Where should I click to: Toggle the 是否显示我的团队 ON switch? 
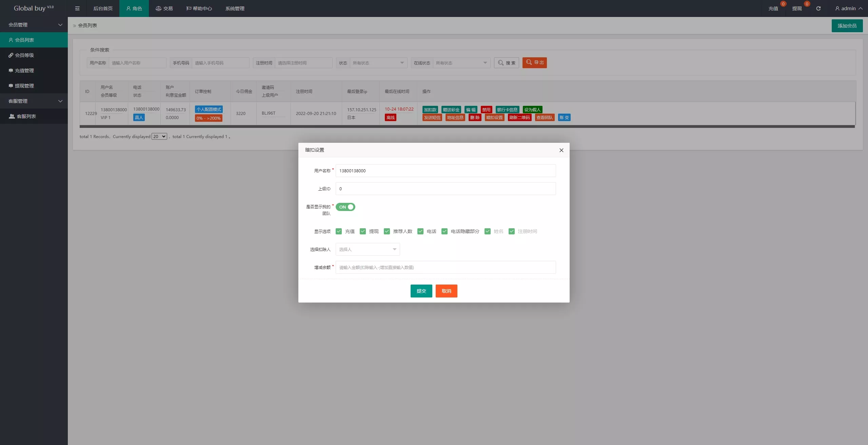tap(345, 207)
